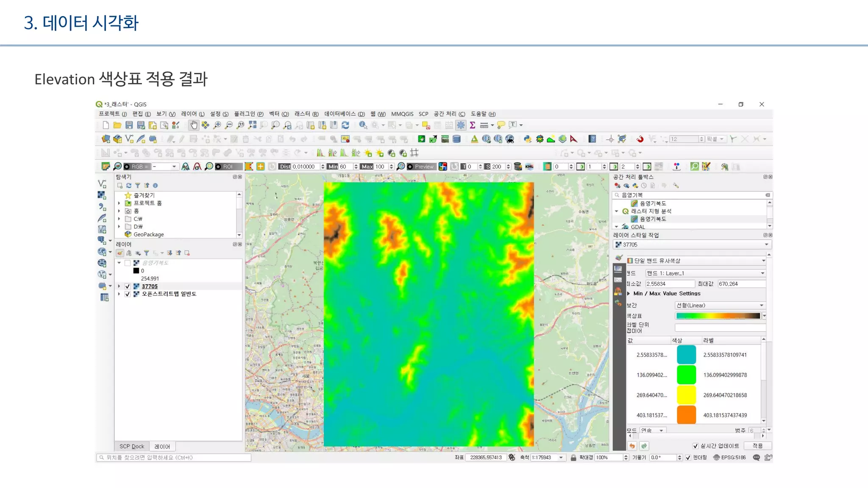Click the 적용 apply button
868x488 pixels.
tap(757, 446)
